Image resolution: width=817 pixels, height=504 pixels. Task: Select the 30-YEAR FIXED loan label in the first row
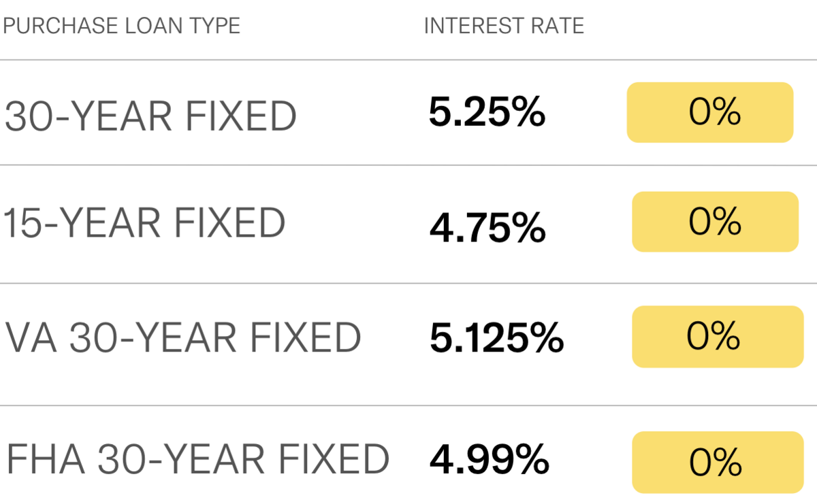click(150, 116)
